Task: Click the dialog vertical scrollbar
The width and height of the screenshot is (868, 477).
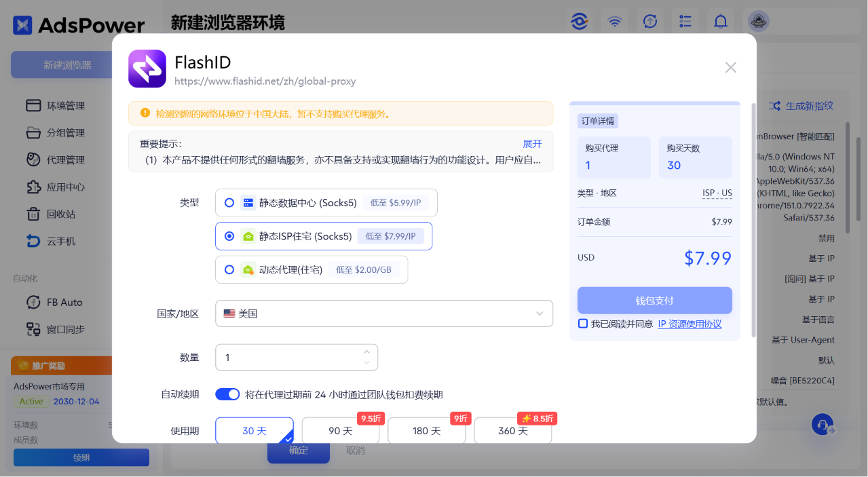Action: pyautogui.click(x=753, y=221)
